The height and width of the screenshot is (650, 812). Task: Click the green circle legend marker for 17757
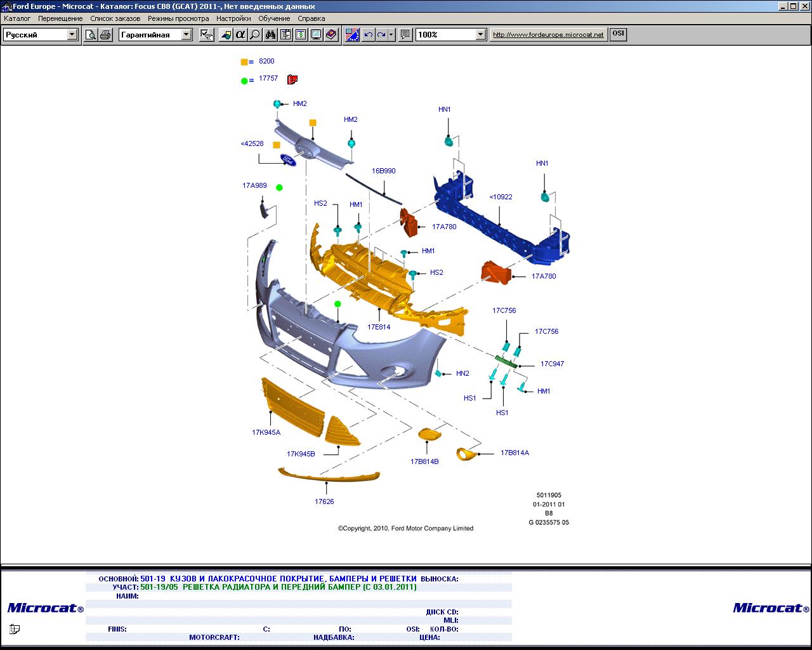[x=244, y=81]
